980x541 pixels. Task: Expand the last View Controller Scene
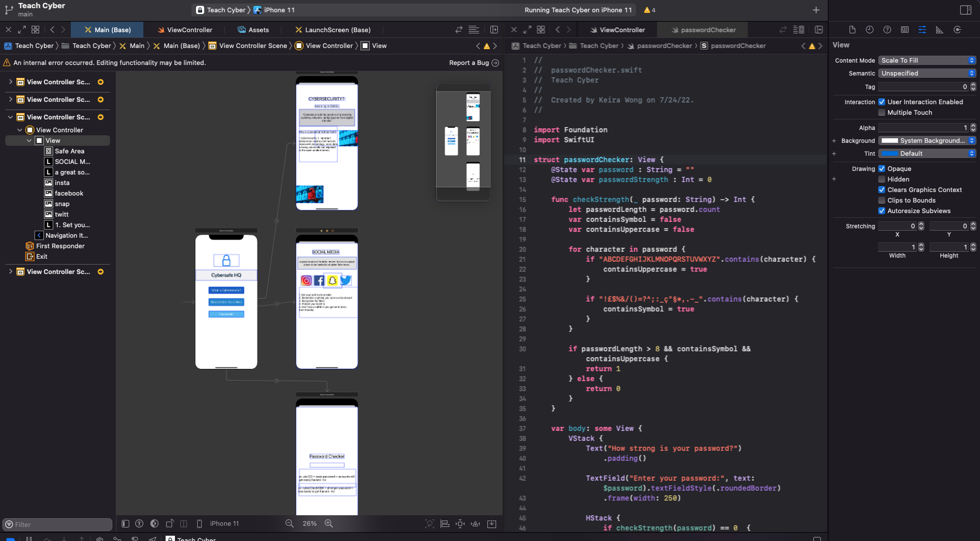coord(11,272)
